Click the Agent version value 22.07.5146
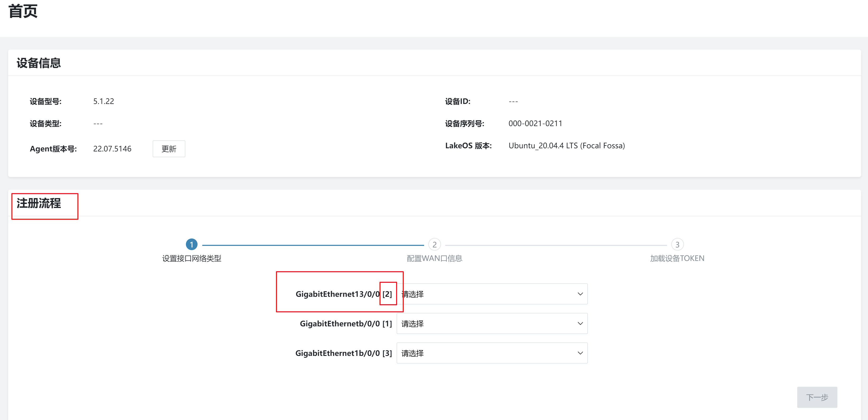The height and width of the screenshot is (420, 868). point(112,149)
